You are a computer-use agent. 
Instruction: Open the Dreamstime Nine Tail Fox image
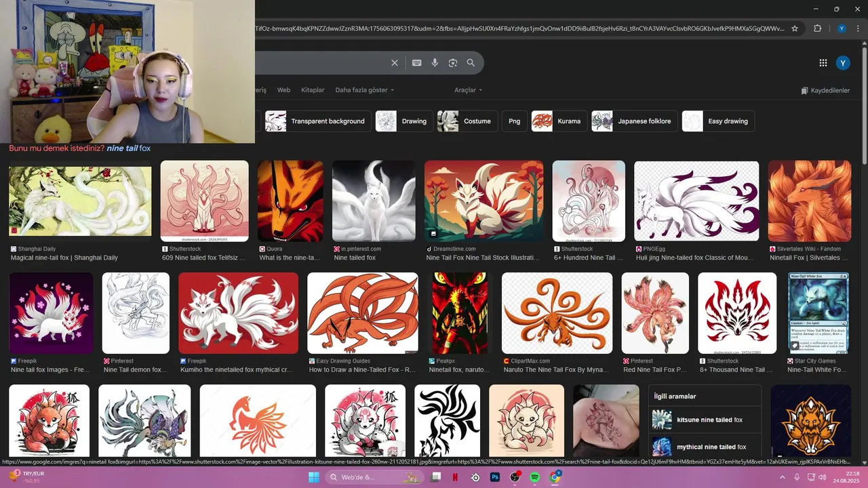(x=484, y=201)
